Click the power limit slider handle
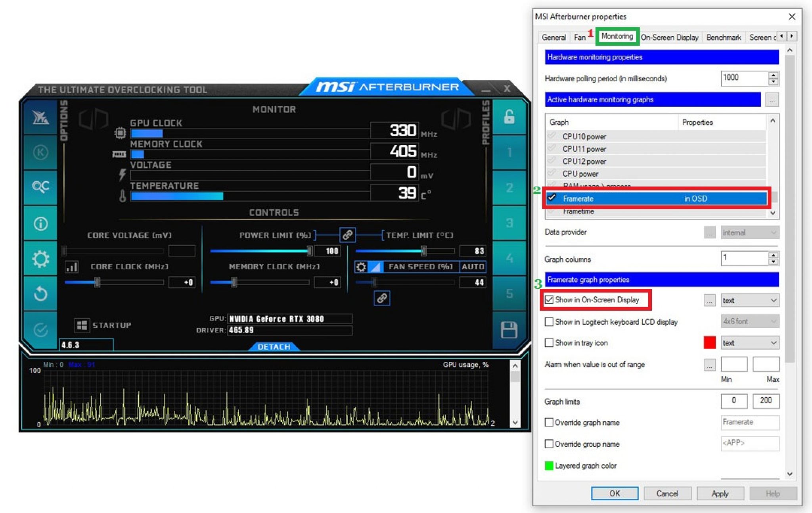The width and height of the screenshot is (812, 513). pyautogui.click(x=310, y=251)
